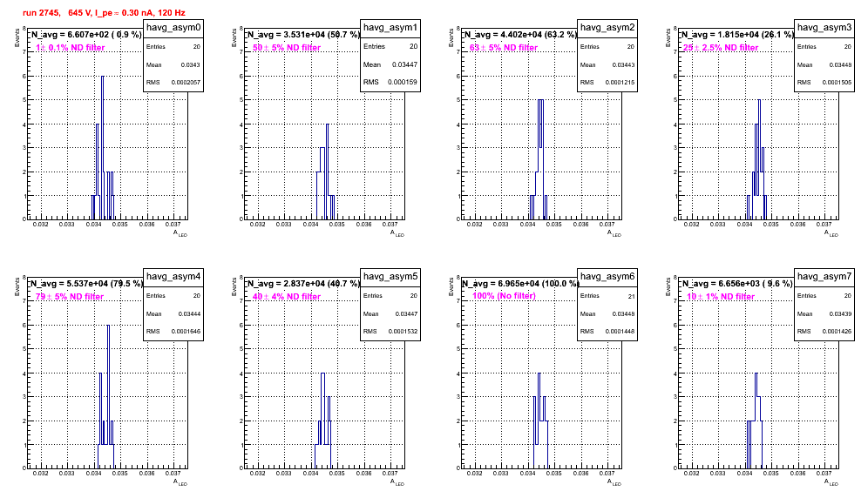The image size is (868, 498).
Task: Click the N_avg = 5.537e+04 label
Action: (x=86, y=283)
